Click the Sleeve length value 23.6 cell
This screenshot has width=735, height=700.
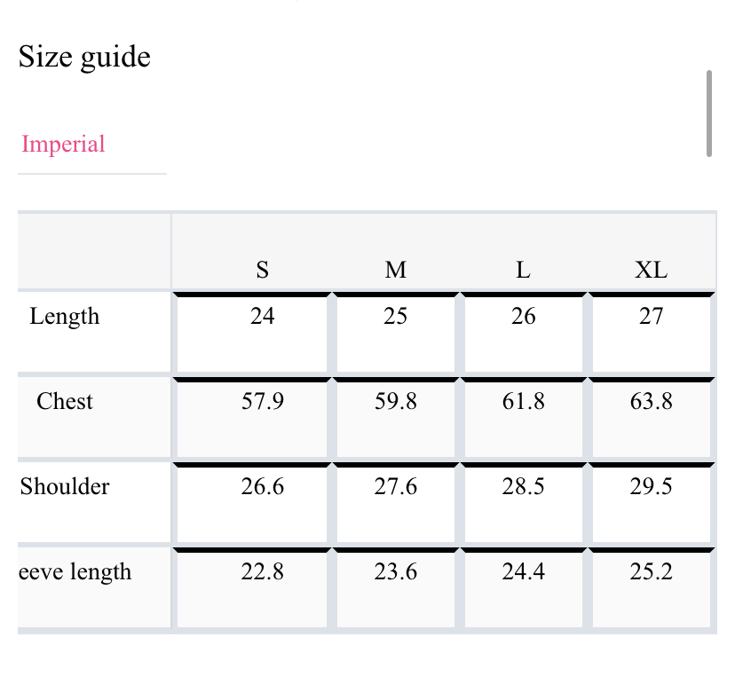[396, 588]
